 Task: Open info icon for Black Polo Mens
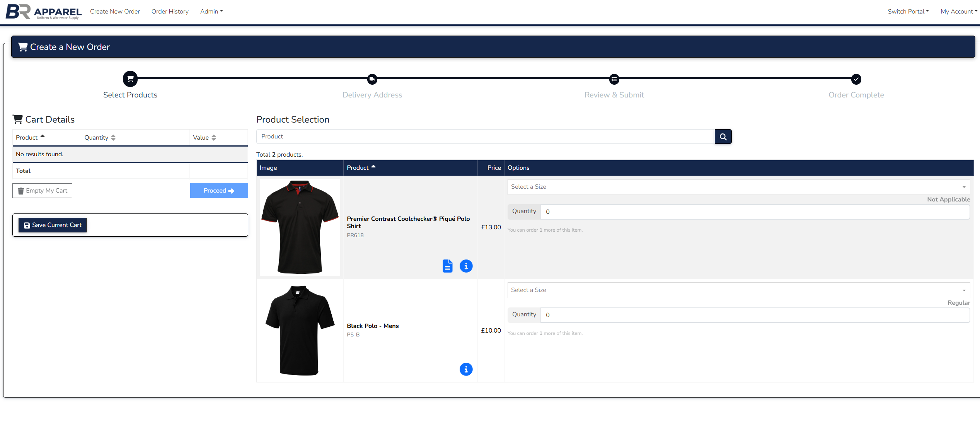point(466,369)
